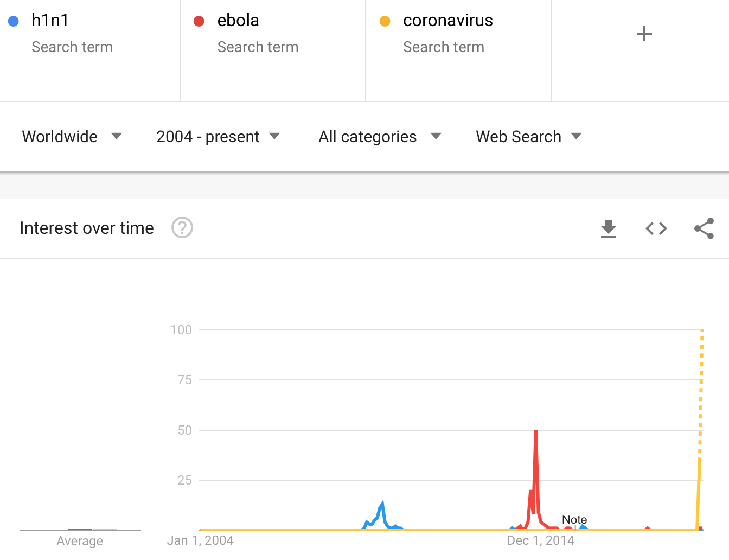The height and width of the screenshot is (560, 729).
Task: Expand the All categories dropdown
Action: point(380,137)
